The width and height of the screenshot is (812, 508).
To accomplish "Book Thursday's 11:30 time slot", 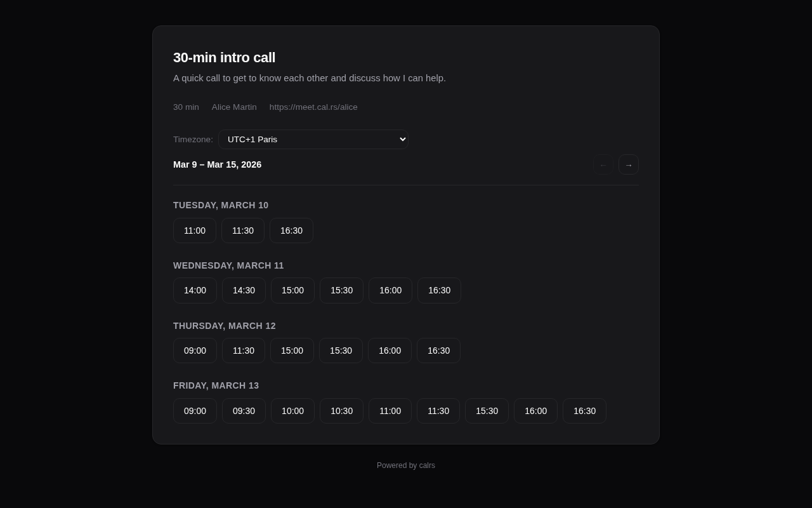I will (x=243, y=351).
